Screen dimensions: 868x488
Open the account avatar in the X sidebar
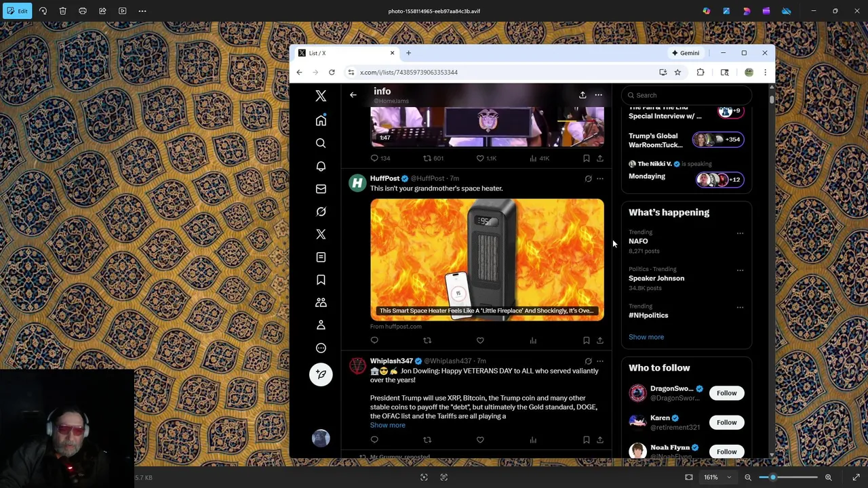(321, 438)
